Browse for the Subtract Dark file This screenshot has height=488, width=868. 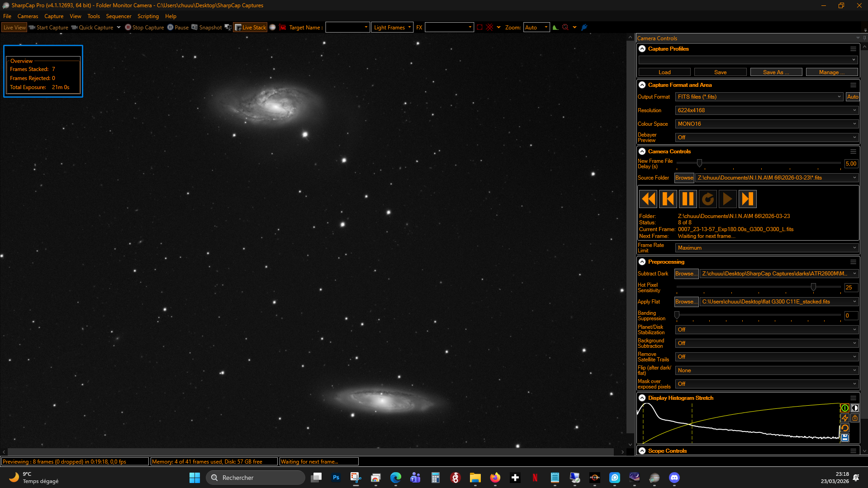pos(686,274)
